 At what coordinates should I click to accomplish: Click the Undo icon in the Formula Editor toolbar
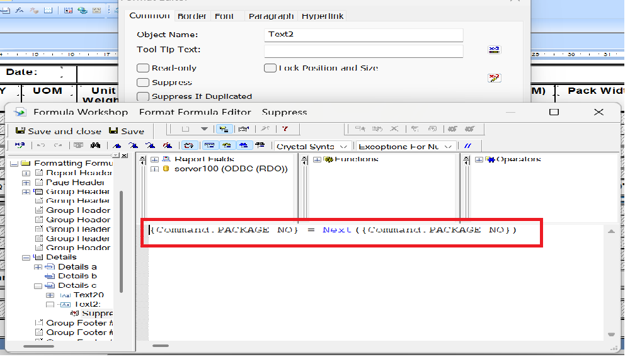click(40, 145)
